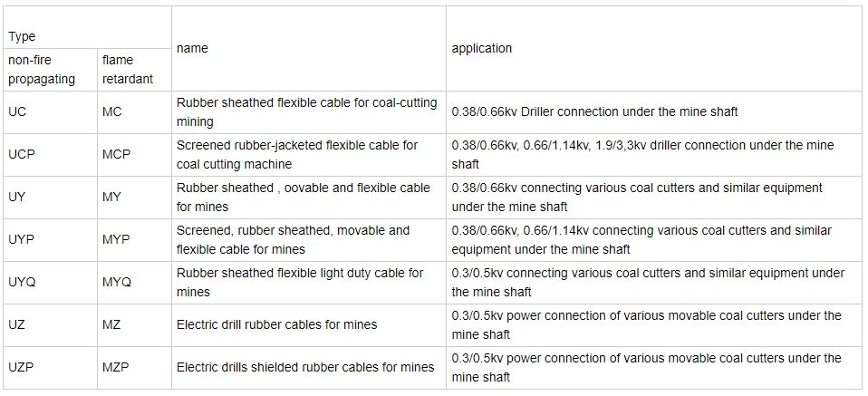Click the MCP cell
Viewport: 868px width, 396px height.
click(x=134, y=155)
